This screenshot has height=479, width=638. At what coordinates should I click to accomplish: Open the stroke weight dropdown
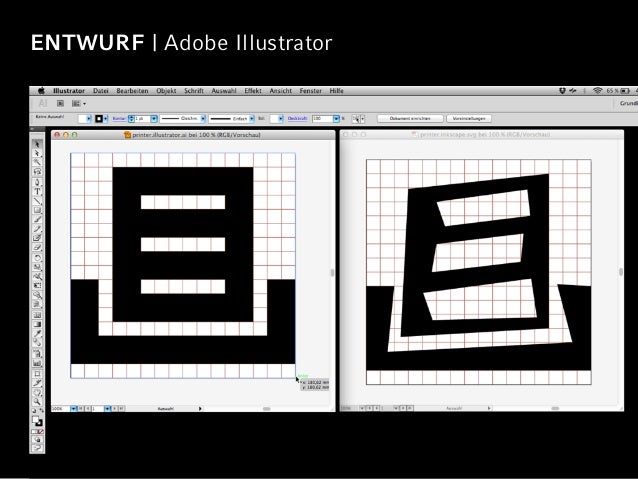(154, 118)
